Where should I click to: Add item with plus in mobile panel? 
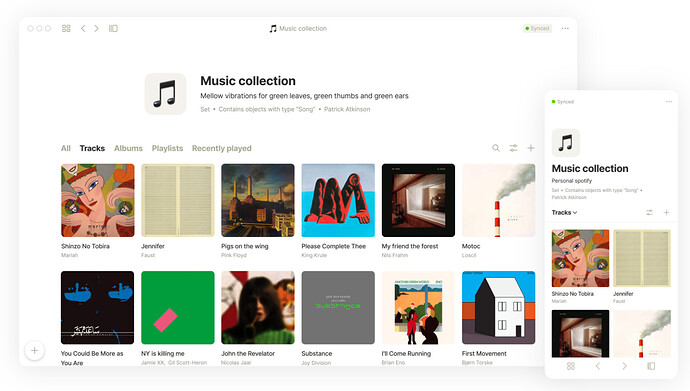[x=666, y=212]
